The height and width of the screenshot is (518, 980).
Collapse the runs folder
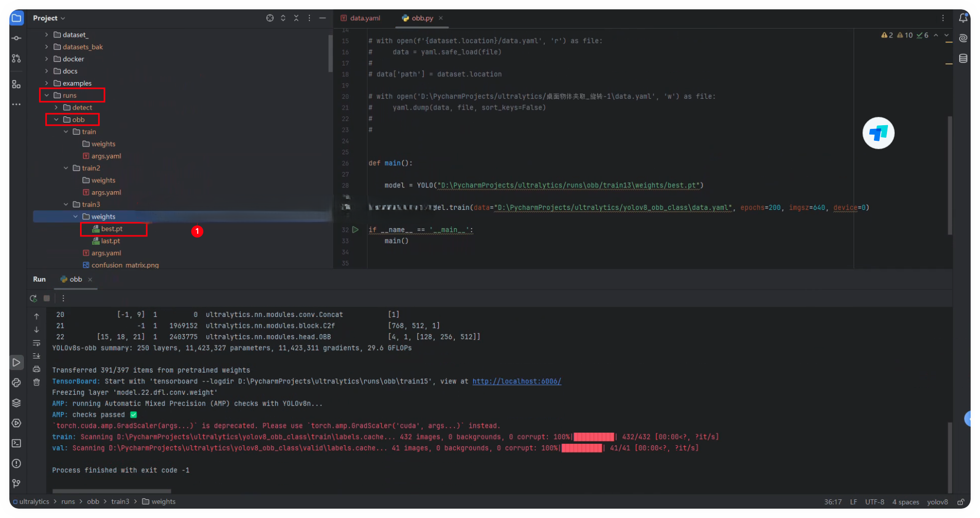coord(47,96)
